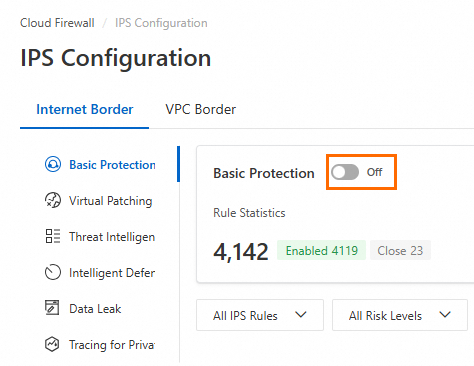Click the Threat Intelligence list icon

pos(53,236)
